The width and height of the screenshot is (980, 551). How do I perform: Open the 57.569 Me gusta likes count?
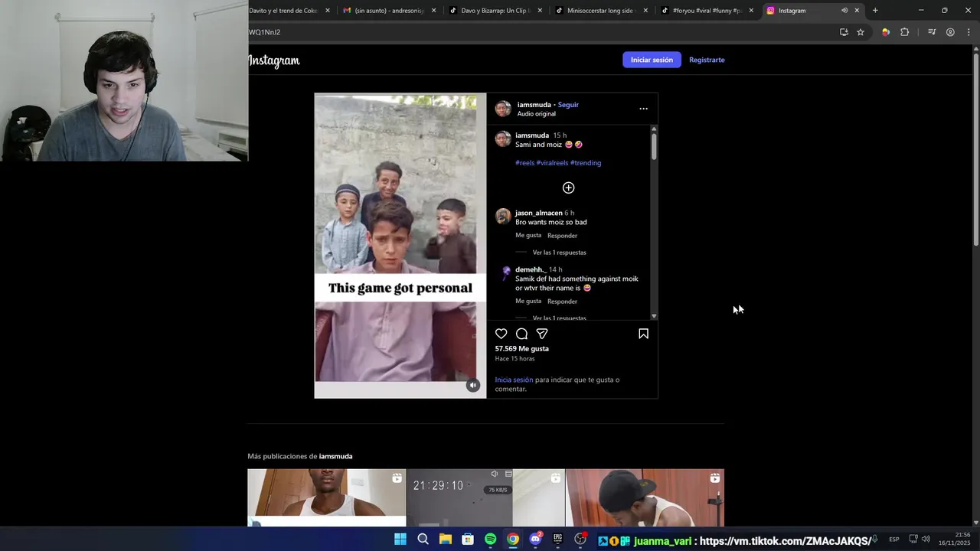pyautogui.click(x=521, y=348)
